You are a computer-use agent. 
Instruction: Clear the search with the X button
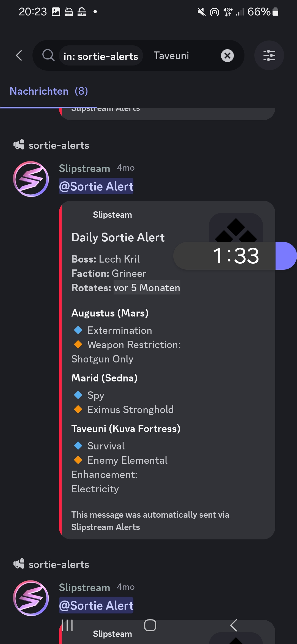tap(227, 56)
